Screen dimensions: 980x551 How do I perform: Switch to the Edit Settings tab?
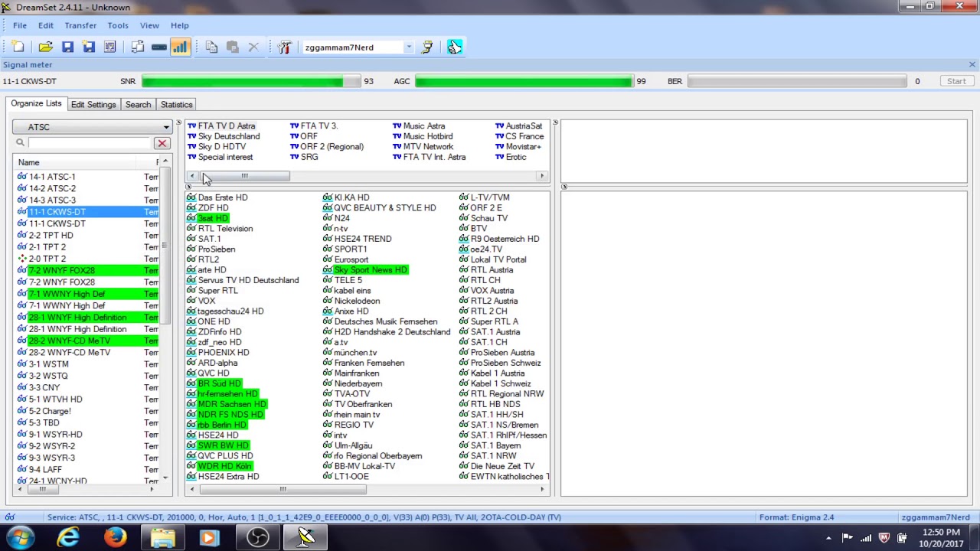[93, 105]
